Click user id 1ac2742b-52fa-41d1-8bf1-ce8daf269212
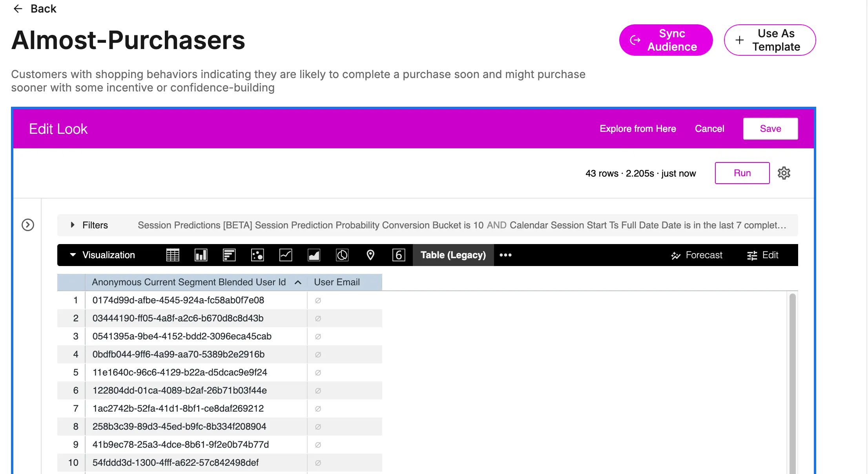The height and width of the screenshot is (474, 868). pos(178,408)
